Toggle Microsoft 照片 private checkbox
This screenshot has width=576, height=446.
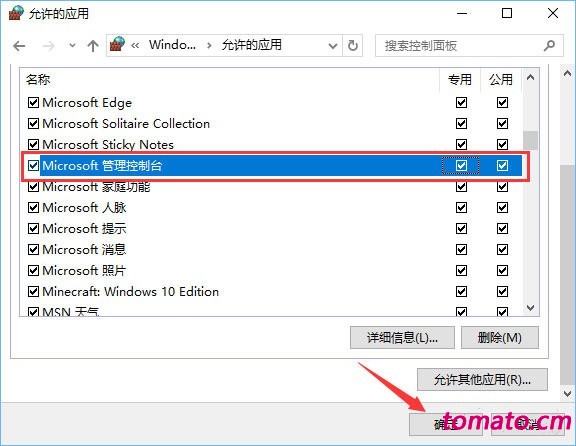tap(461, 270)
